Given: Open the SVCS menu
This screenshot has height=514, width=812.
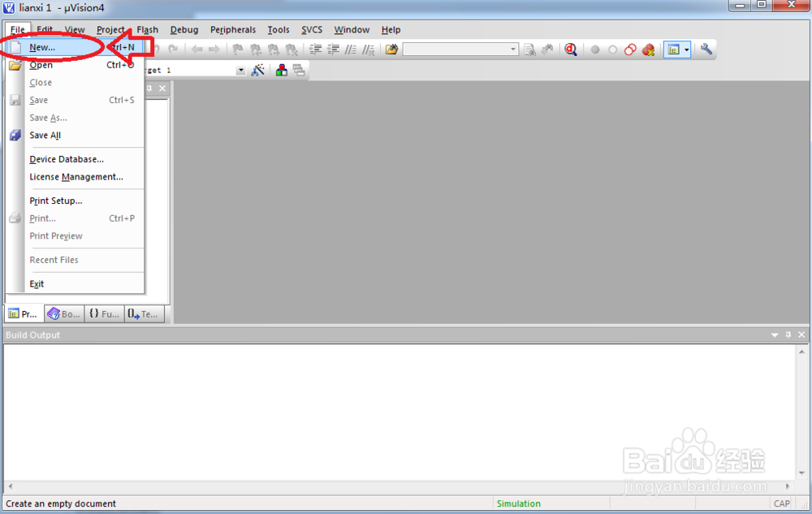Looking at the screenshot, I should pyautogui.click(x=312, y=29).
